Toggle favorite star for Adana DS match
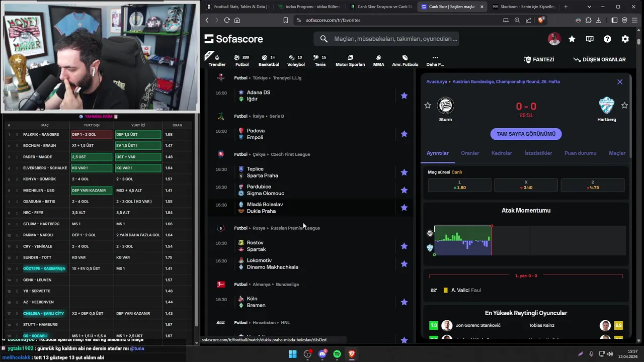 coord(404,96)
